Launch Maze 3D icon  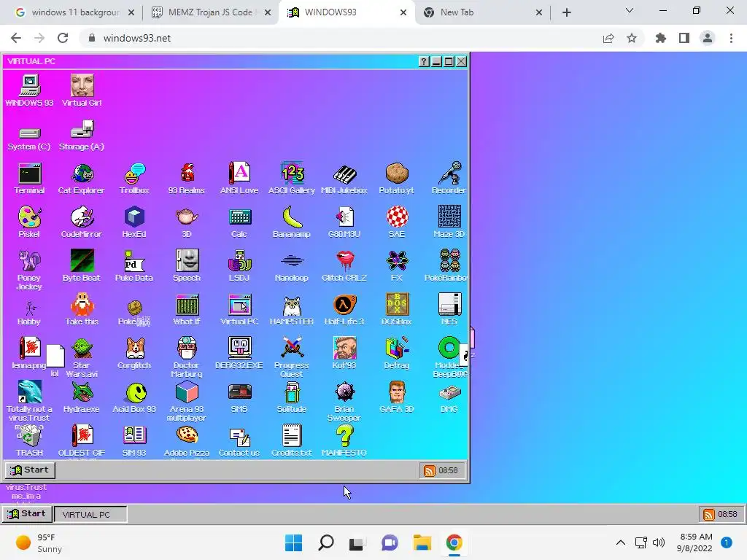coord(449,222)
